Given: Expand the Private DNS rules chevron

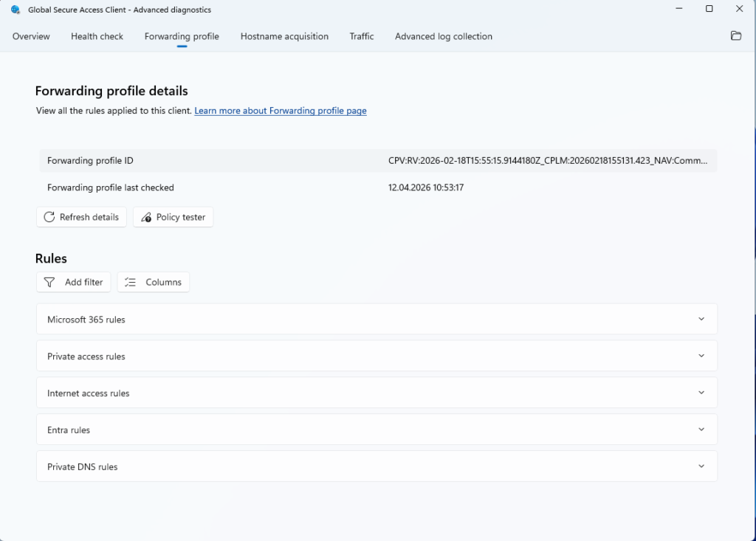Looking at the screenshot, I should (701, 466).
